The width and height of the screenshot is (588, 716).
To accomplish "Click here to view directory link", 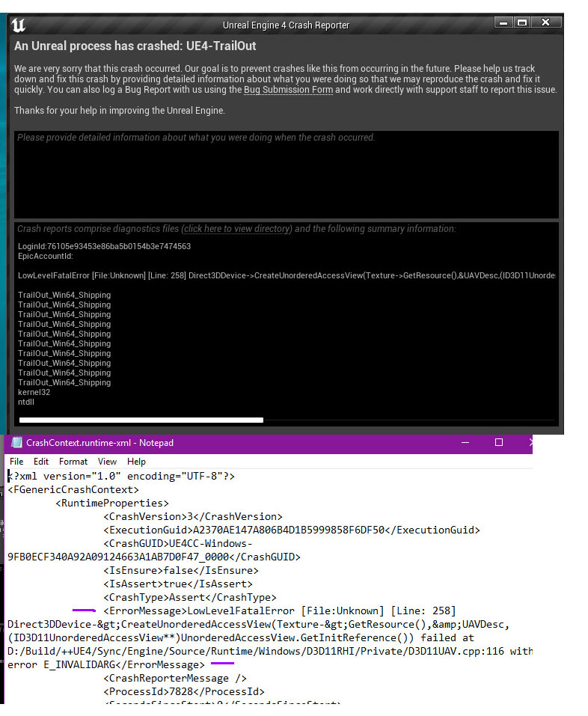I will 236,229.
